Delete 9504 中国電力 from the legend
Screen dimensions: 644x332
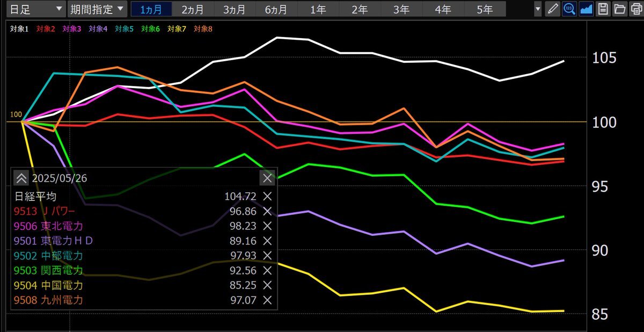[x=267, y=285]
